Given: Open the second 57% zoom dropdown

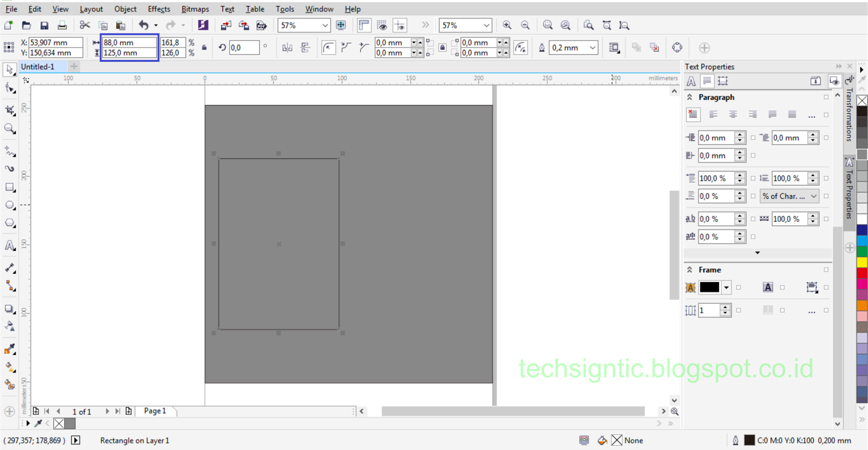Looking at the screenshot, I should click(x=486, y=25).
